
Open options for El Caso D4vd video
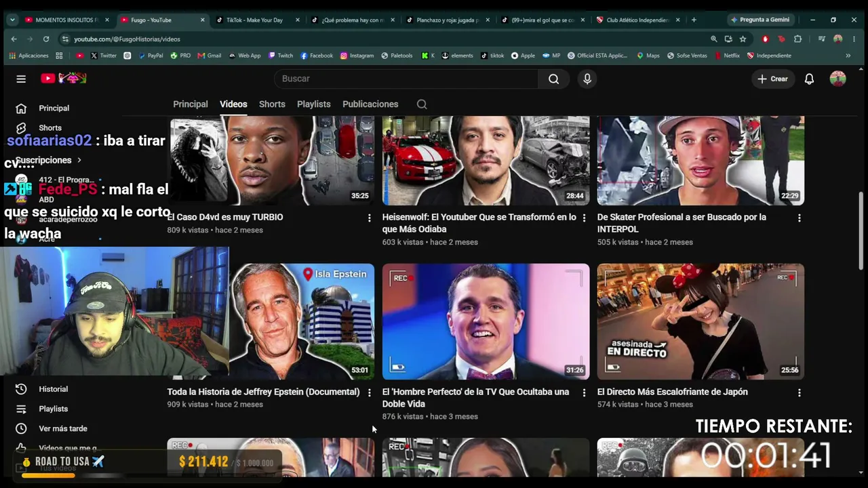(x=369, y=218)
